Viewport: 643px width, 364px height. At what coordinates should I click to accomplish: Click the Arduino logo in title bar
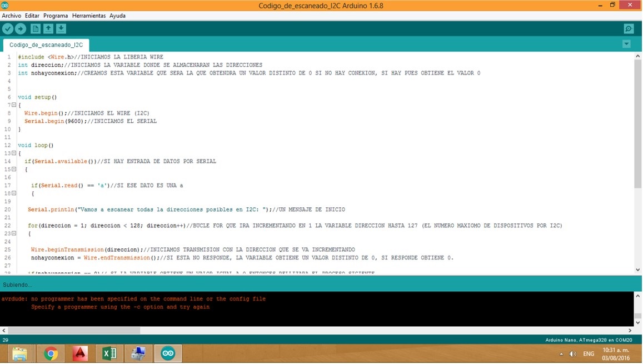5,6
